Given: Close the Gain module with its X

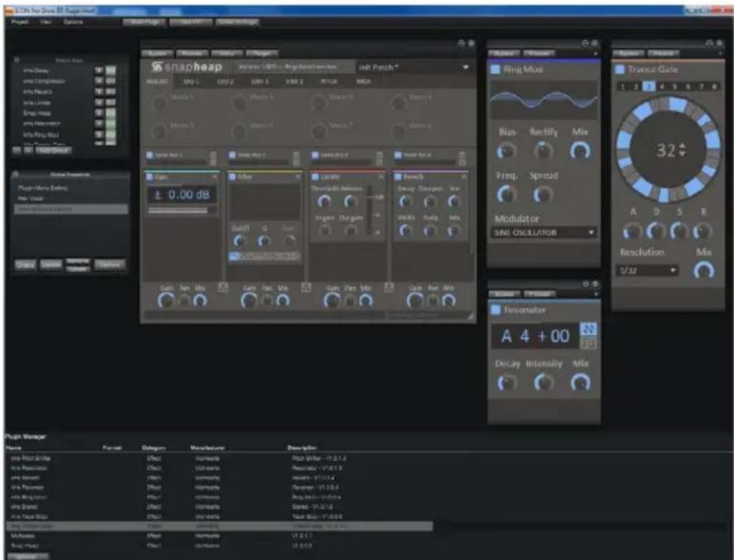Looking at the screenshot, I should [215, 177].
